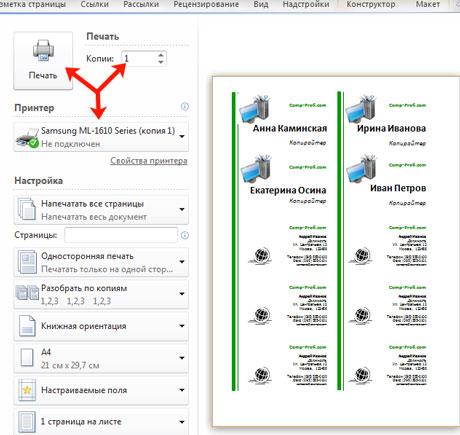
Task: Open Свойства принтера link
Action: tap(149, 161)
